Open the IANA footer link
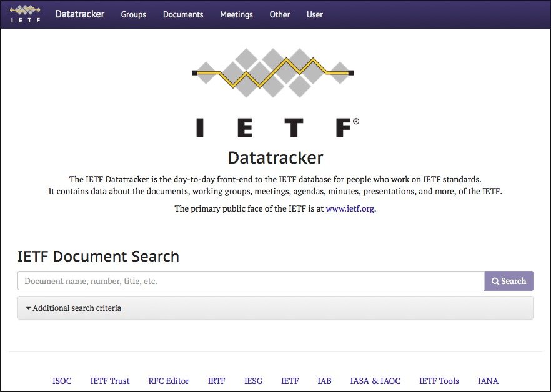This screenshot has width=551, height=392. coord(487,381)
